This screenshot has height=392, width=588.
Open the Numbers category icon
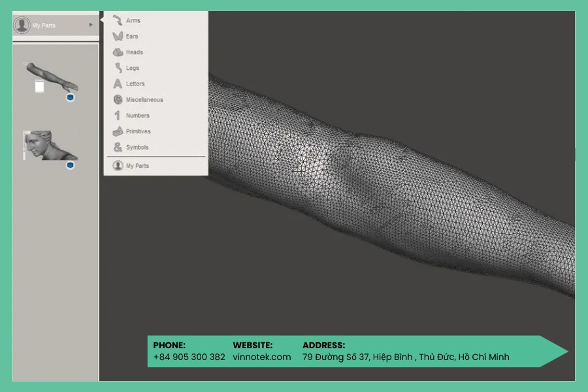point(118,116)
